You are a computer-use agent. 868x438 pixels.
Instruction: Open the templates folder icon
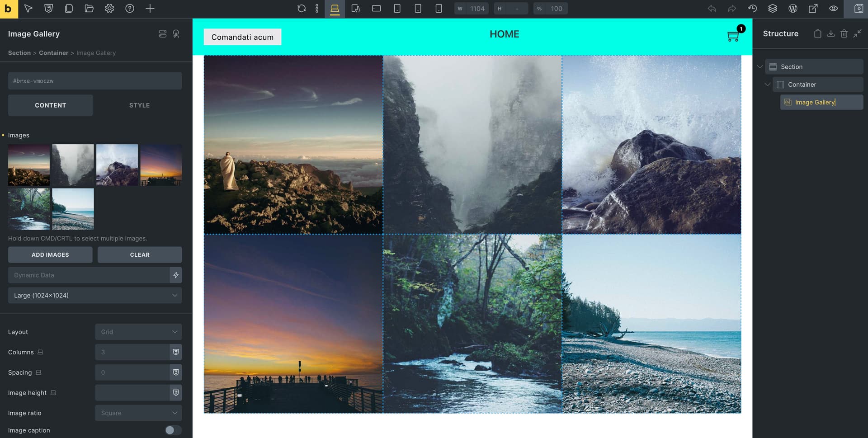[89, 9]
